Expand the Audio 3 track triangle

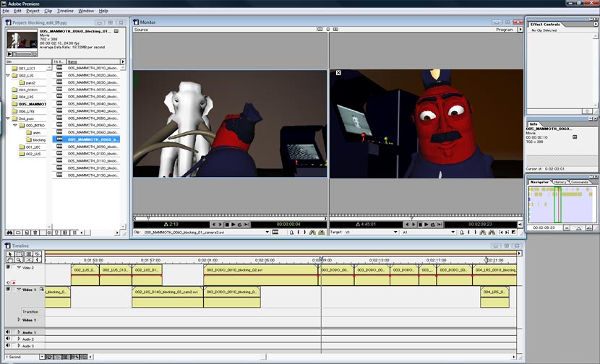tap(19, 345)
